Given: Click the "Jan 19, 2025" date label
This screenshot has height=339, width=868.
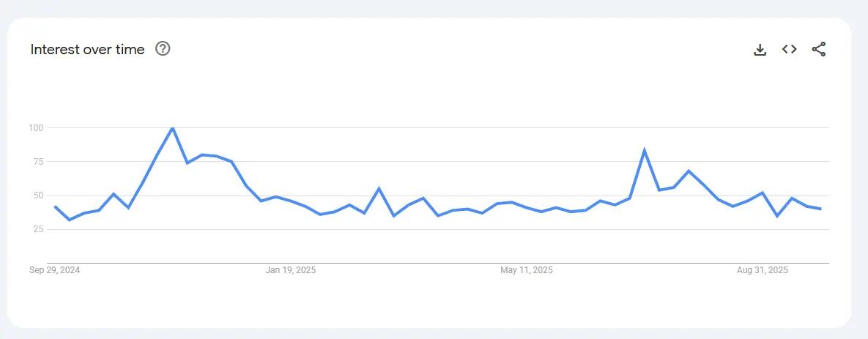Looking at the screenshot, I should (x=291, y=270).
